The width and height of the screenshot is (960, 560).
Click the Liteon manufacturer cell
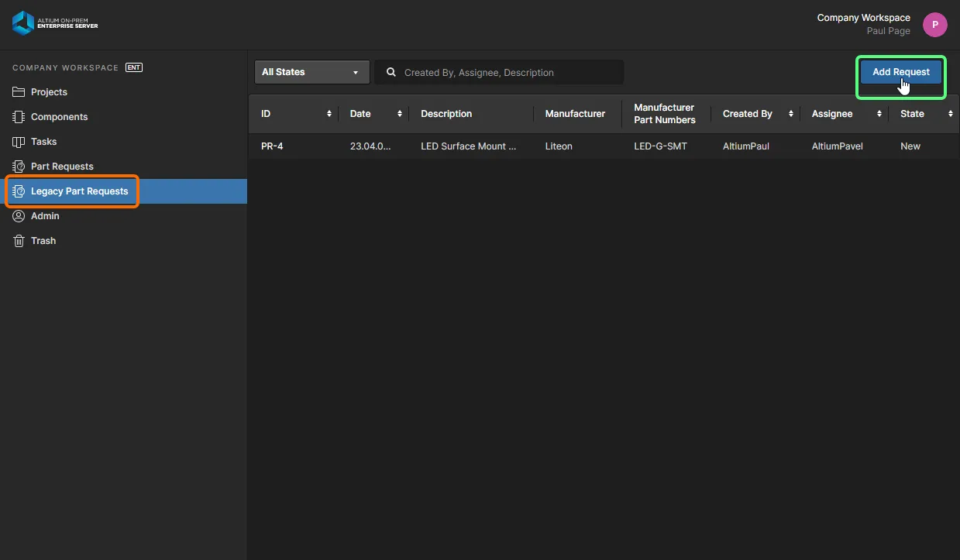559,146
